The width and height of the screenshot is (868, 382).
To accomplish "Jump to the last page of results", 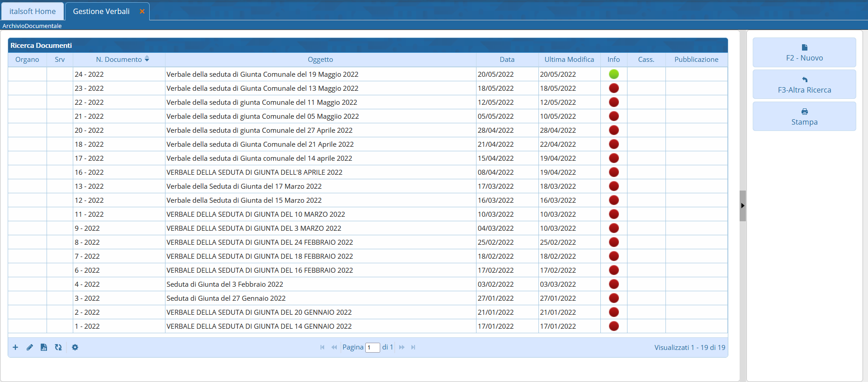I will coord(413,347).
